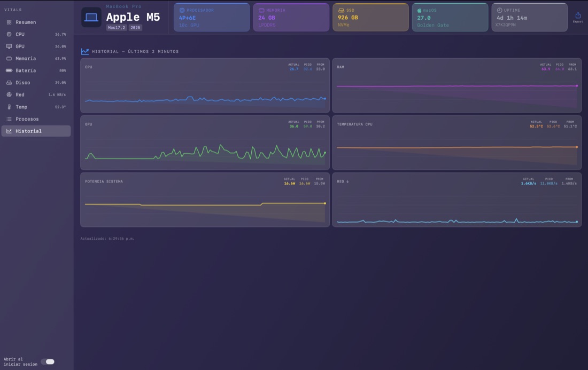Click the Procesador 4P+6E info card
This screenshot has height=370, width=588.
tap(212, 17)
